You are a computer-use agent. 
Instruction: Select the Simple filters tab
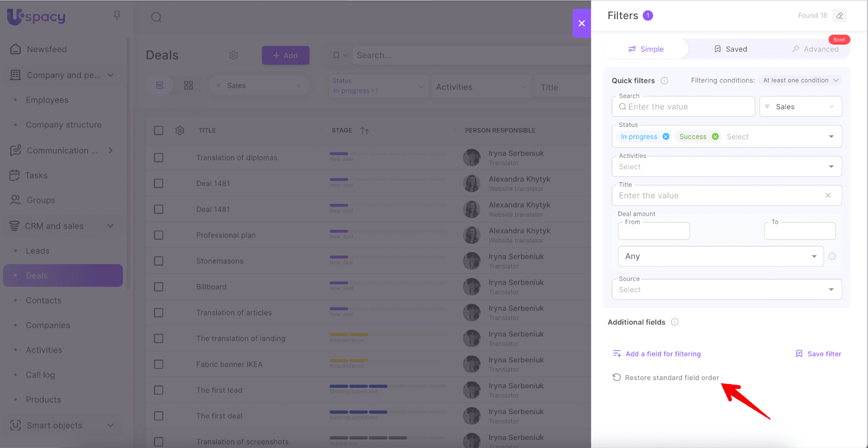[646, 49]
